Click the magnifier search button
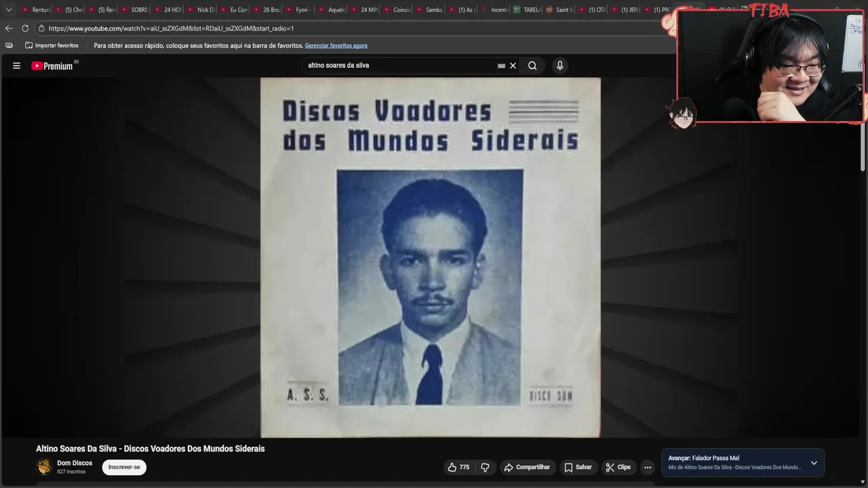This screenshot has height=488, width=868. click(532, 66)
